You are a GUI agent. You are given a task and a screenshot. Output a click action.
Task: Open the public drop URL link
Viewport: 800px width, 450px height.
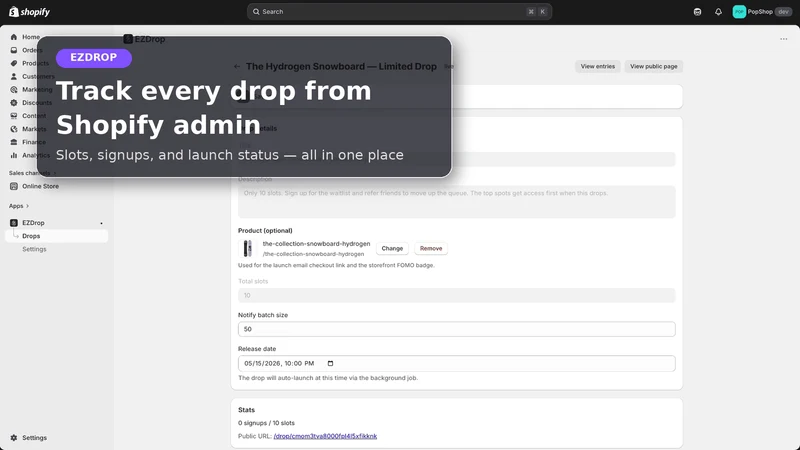pos(325,436)
